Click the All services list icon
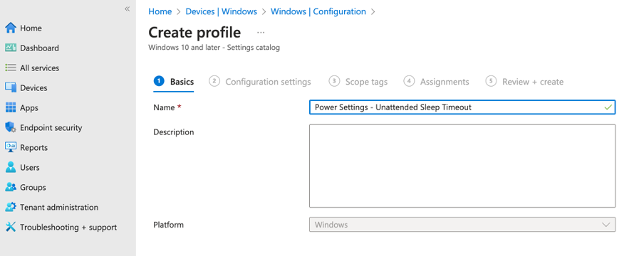This screenshot has width=644, height=256. [x=11, y=68]
